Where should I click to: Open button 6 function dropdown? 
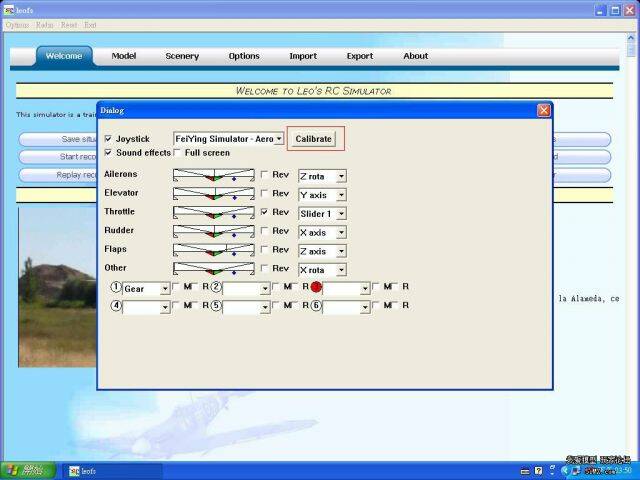tap(346, 307)
